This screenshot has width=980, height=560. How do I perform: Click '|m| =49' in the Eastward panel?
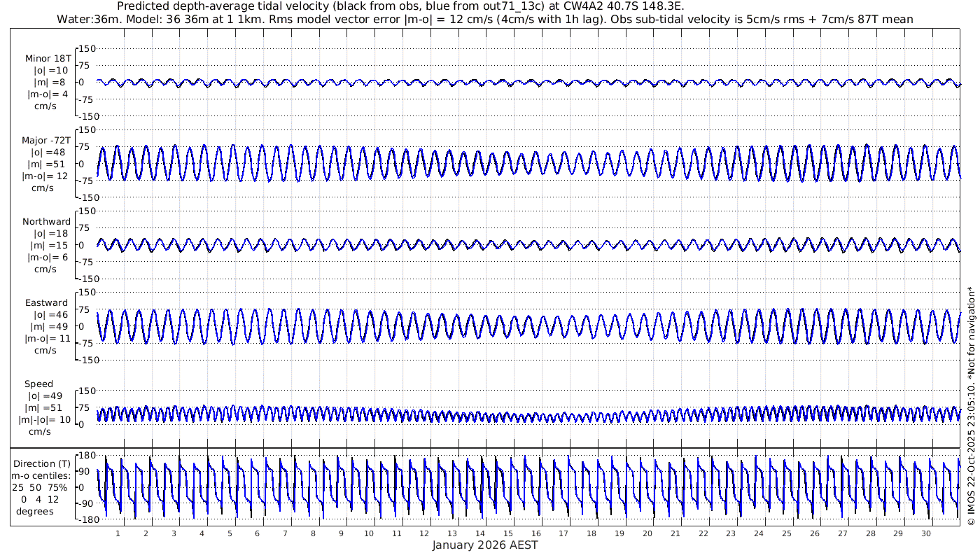tap(48, 327)
